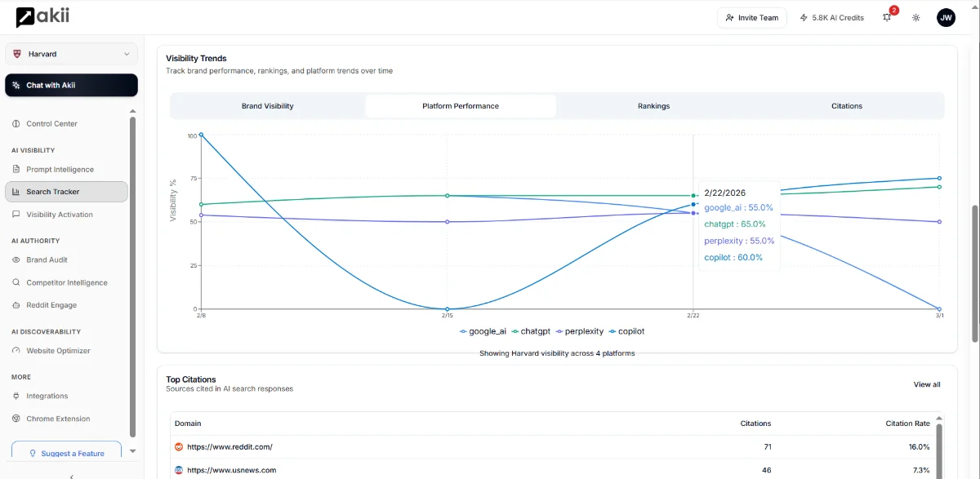Click the AI Credits lightning icon
Image resolution: width=980 pixels, height=479 pixels.
click(804, 17)
